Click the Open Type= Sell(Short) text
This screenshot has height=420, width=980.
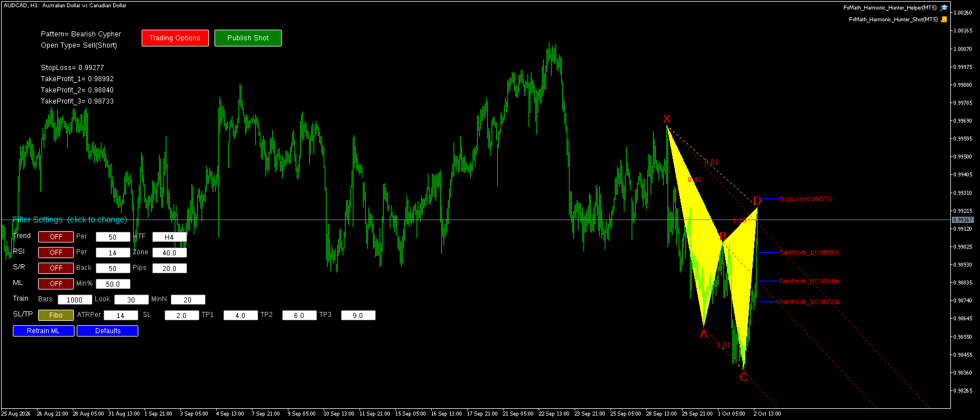click(x=79, y=45)
